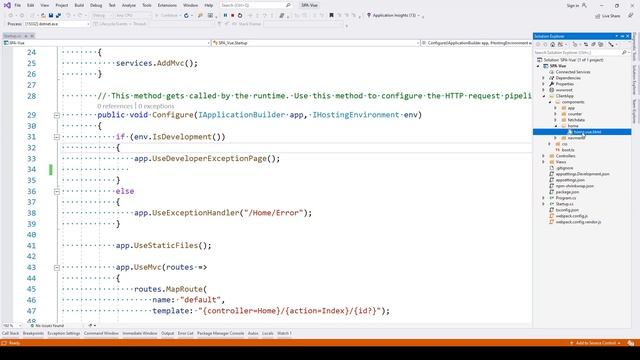The height and width of the screenshot is (360, 640).
Task: Click the 0 references CodeLens link
Action: (x=115, y=106)
